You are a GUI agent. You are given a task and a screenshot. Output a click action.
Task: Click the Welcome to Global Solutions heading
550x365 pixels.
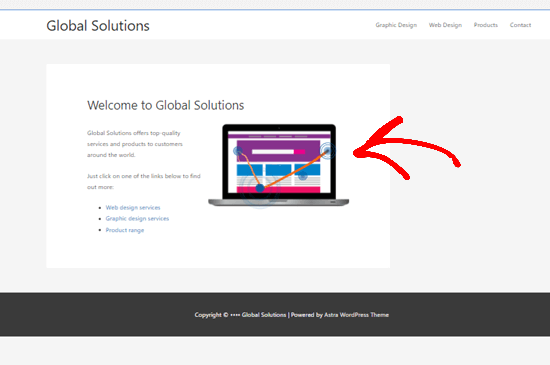[166, 105]
